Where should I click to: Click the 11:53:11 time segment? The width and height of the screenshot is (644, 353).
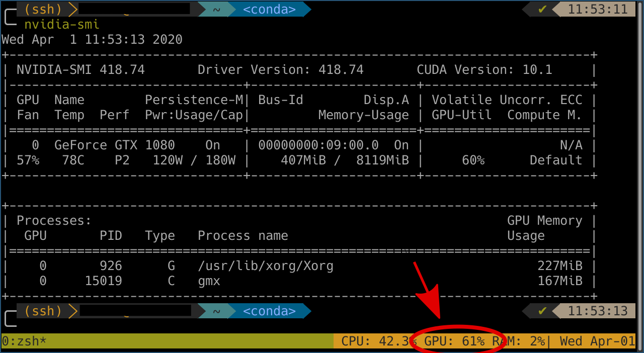tap(598, 10)
